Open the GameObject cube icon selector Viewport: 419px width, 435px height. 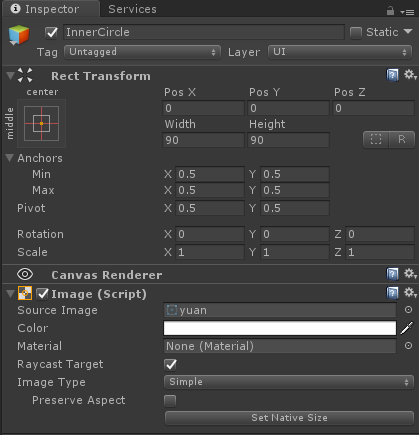coord(19,35)
